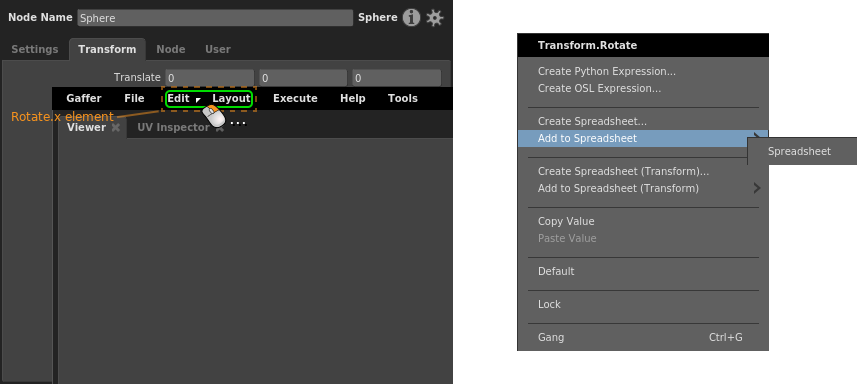Open the Gaffer menu
The height and width of the screenshot is (384, 857).
click(x=84, y=98)
